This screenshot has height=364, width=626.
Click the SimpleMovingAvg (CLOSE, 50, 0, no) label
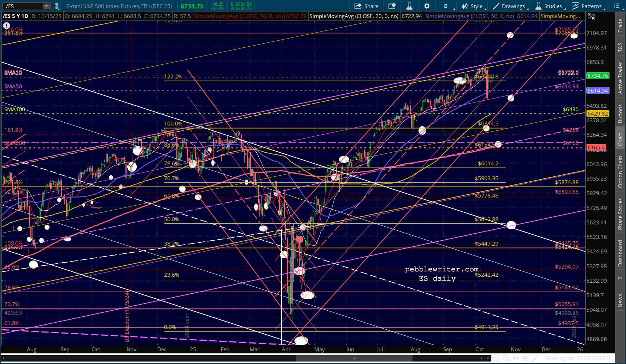tap(470, 16)
